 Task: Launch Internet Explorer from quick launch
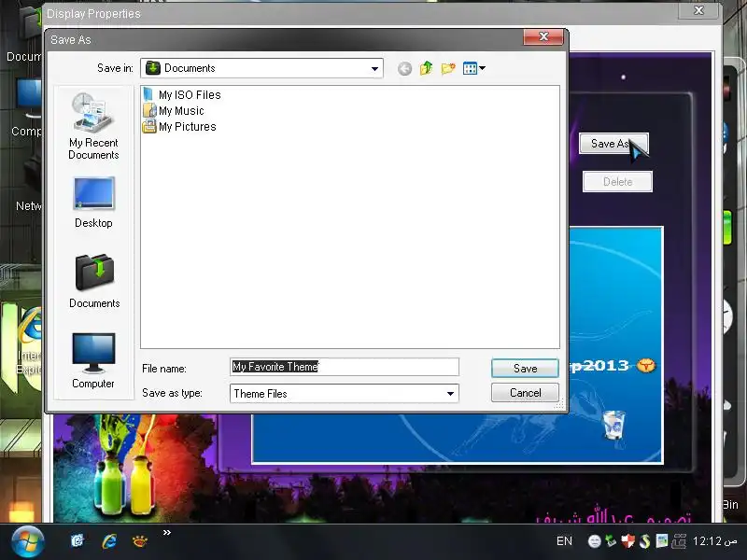109,541
